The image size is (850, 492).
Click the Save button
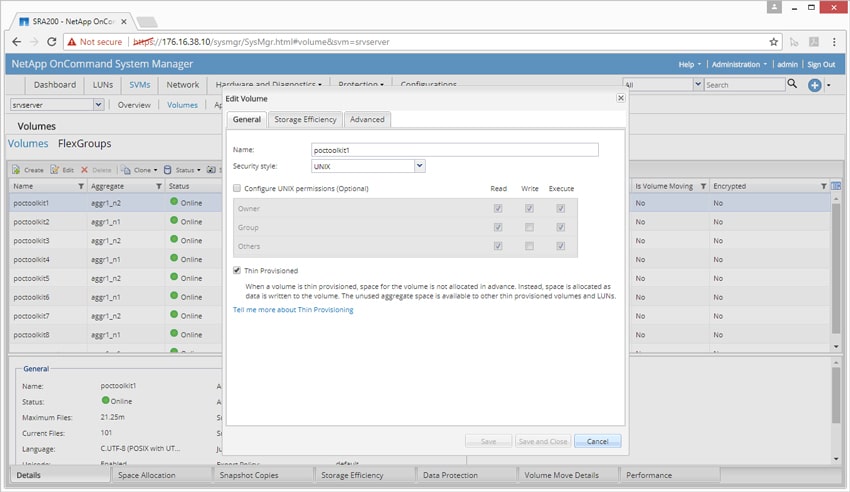488,441
